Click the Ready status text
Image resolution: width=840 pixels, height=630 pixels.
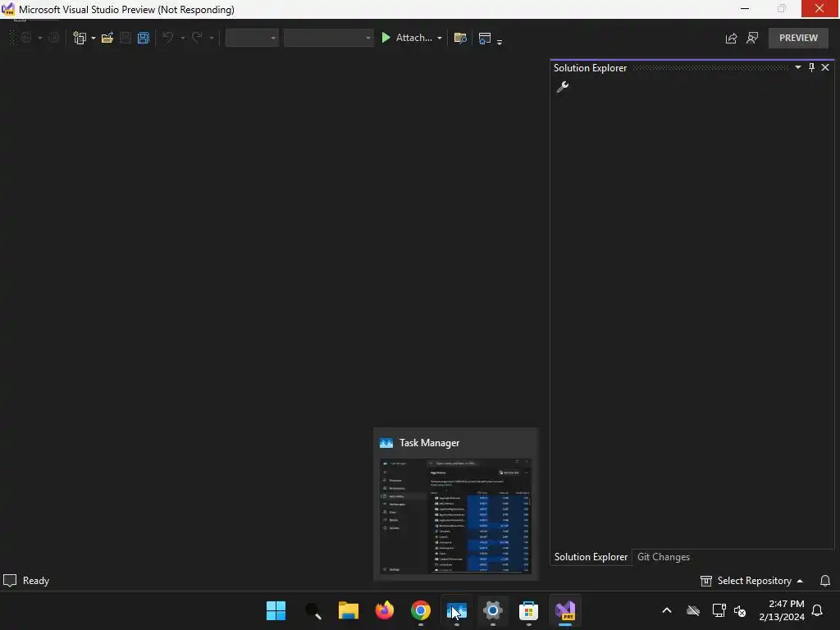coord(36,581)
